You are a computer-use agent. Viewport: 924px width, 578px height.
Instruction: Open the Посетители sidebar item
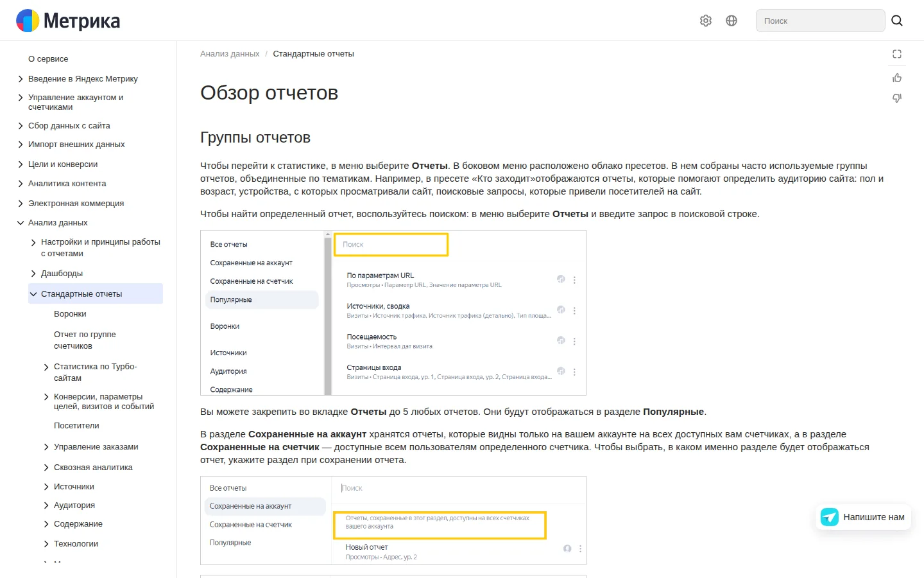coord(76,426)
